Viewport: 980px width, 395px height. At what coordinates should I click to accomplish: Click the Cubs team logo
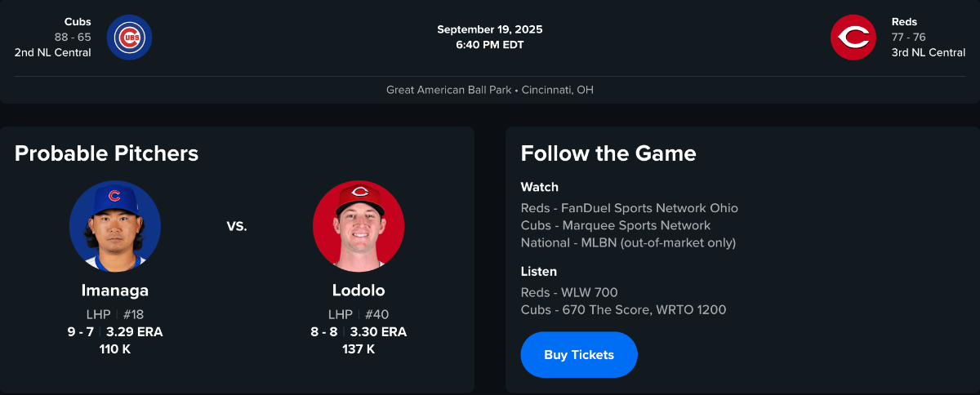coord(129,38)
